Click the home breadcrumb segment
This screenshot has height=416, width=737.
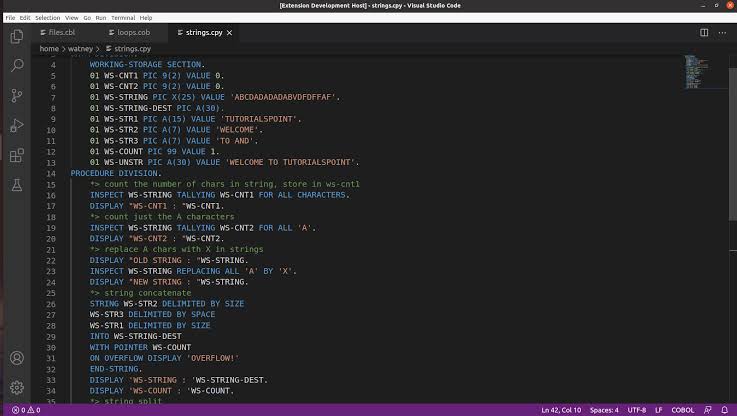tap(49, 48)
